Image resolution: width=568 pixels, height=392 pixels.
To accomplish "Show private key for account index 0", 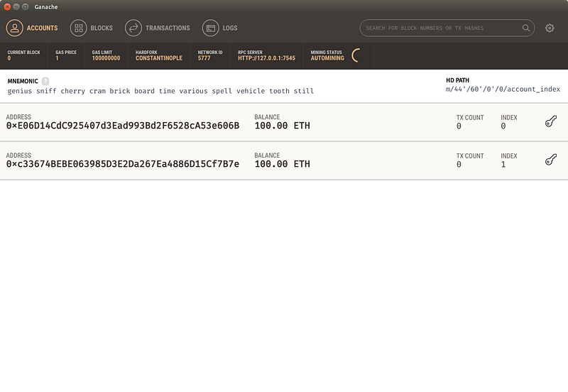I will (551, 122).
